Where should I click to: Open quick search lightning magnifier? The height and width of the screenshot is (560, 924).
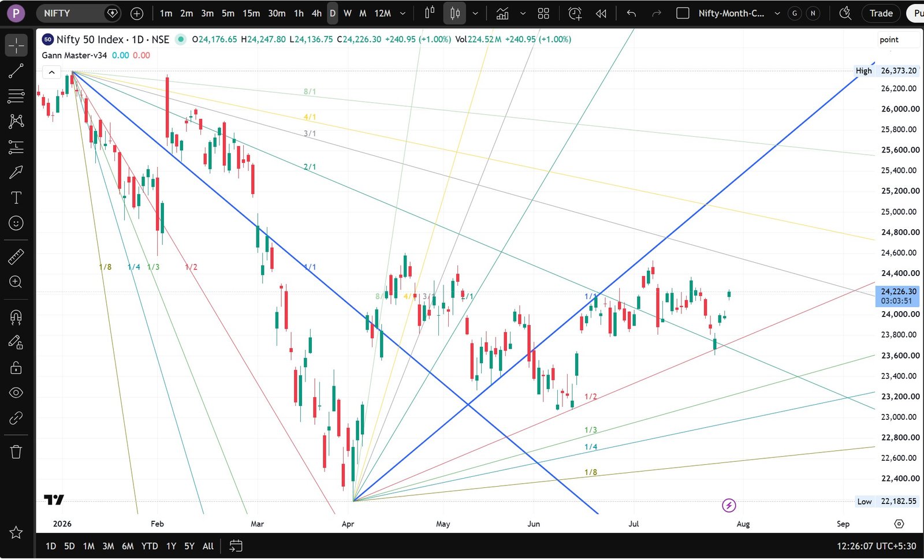point(845,13)
